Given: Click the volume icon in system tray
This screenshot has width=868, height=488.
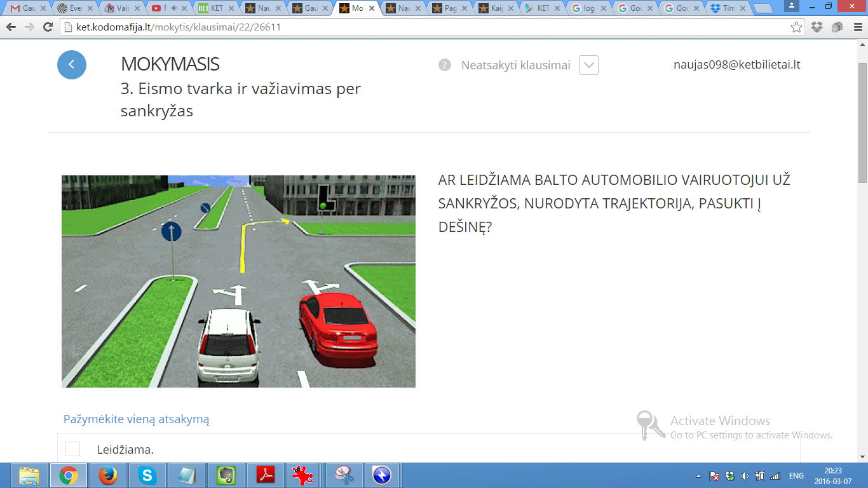Looking at the screenshot, I should pos(744,476).
